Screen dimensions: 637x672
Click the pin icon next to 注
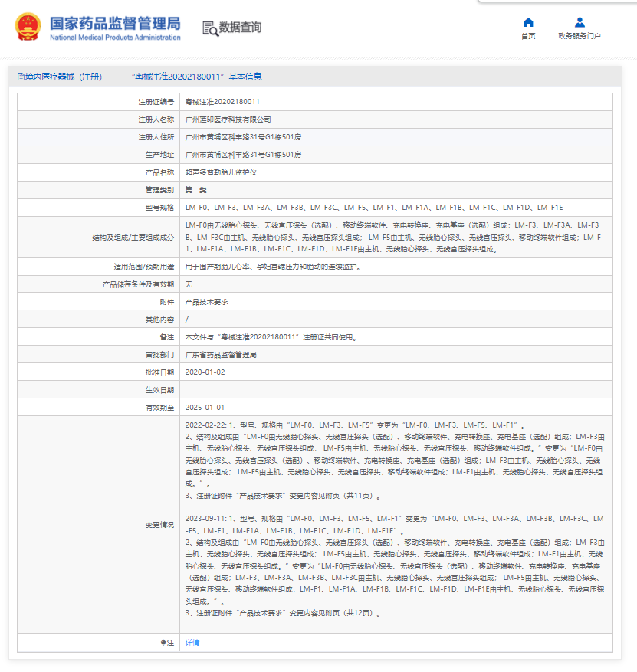click(x=163, y=642)
